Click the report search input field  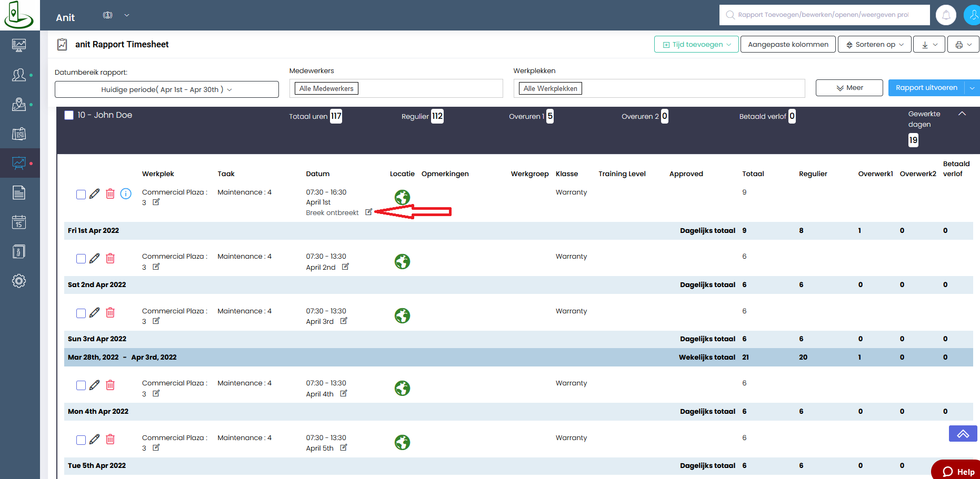coord(824,15)
